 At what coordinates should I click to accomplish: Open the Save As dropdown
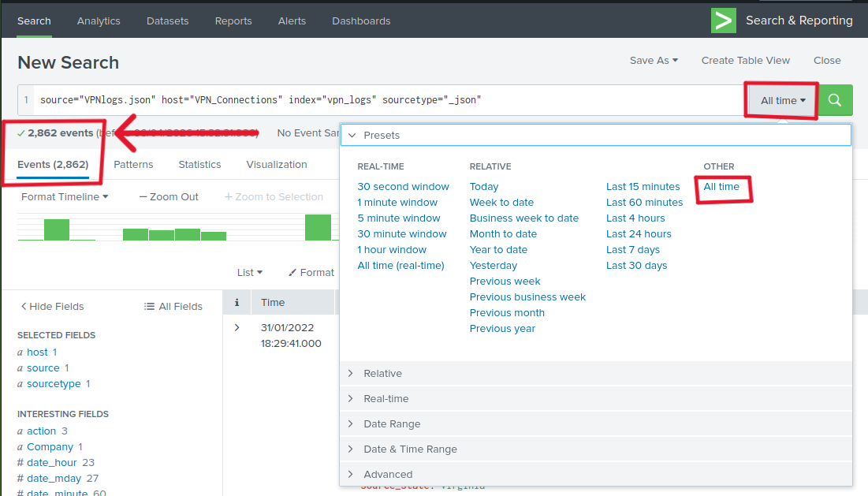pyautogui.click(x=654, y=61)
